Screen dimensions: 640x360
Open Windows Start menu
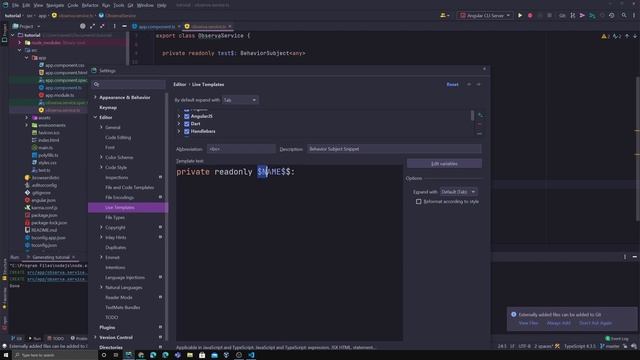pos(6,355)
